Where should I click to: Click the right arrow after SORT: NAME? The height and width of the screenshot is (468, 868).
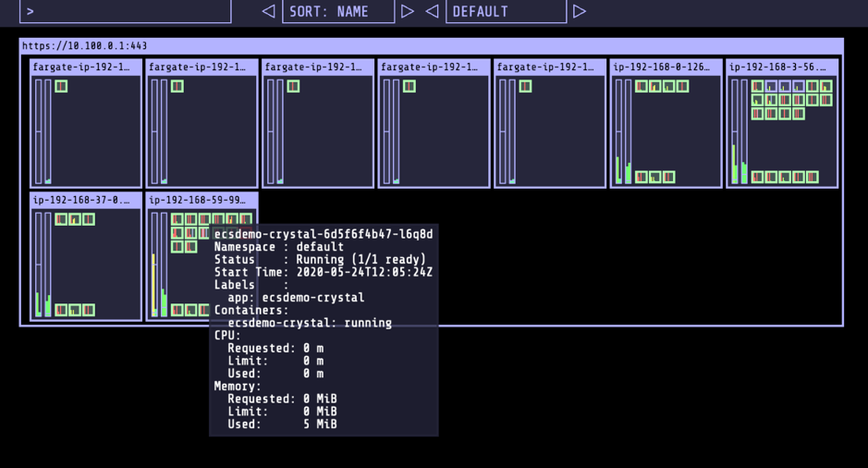point(408,11)
